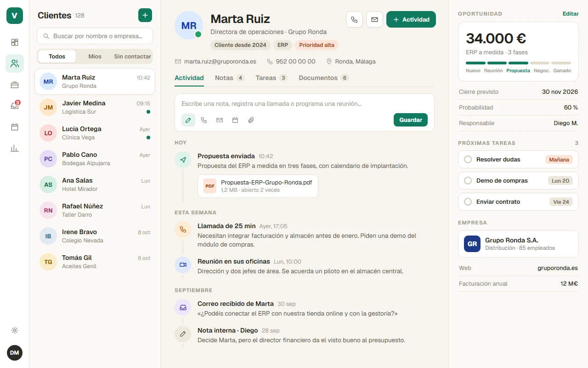Click the Guardar button
Screen dimensions: 588x368
(411, 120)
